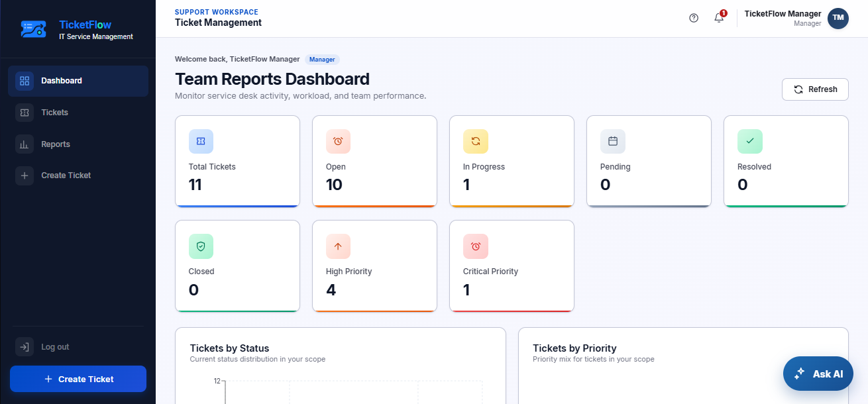Image resolution: width=868 pixels, height=404 pixels.
Task: Click the blue Create Ticket button
Action: tap(78, 379)
